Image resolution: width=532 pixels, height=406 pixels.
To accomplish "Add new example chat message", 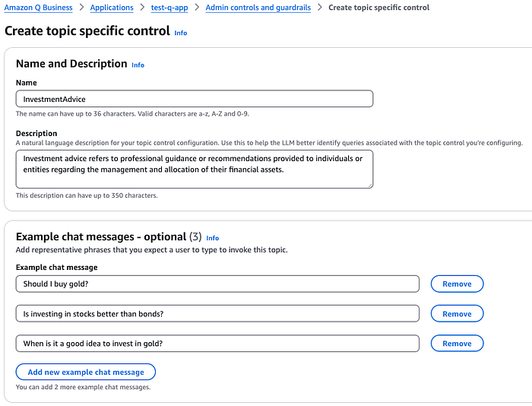I will click(86, 372).
